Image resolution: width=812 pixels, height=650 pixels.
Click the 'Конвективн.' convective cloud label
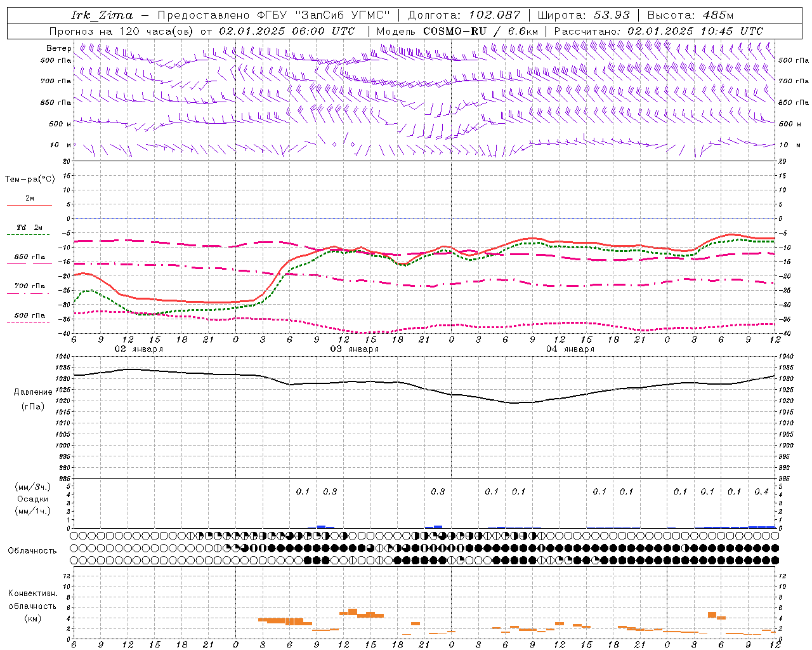[32, 594]
